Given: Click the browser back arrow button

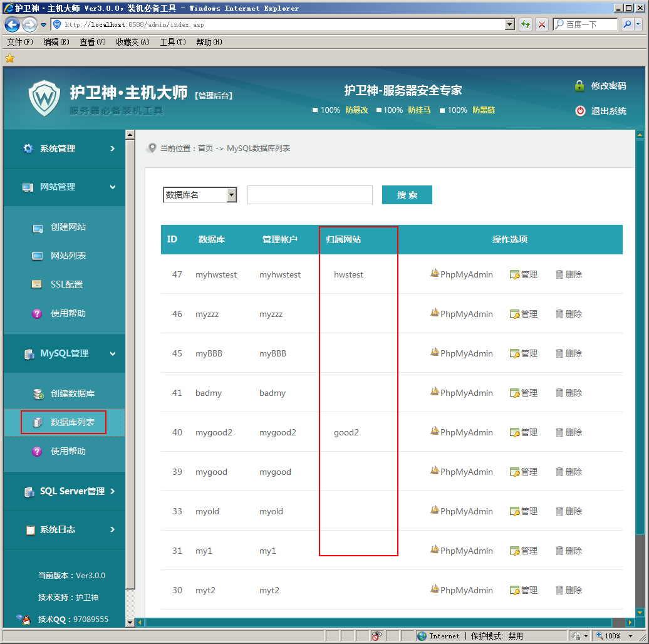Looking at the screenshot, I should pos(12,24).
